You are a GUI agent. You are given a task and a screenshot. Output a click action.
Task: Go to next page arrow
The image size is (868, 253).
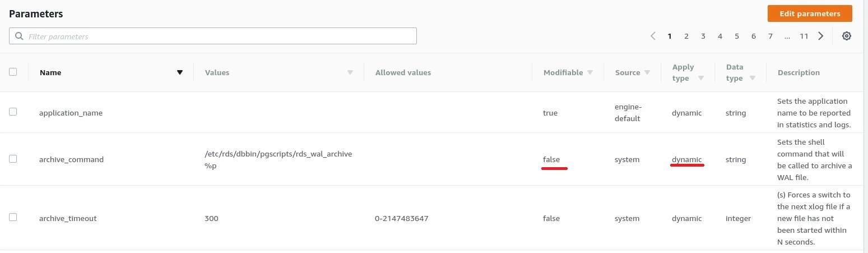pyautogui.click(x=821, y=36)
